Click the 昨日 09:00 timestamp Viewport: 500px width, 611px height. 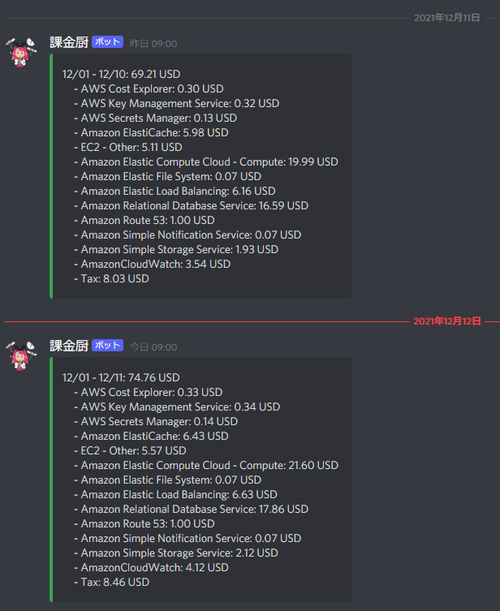(x=153, y=44)
